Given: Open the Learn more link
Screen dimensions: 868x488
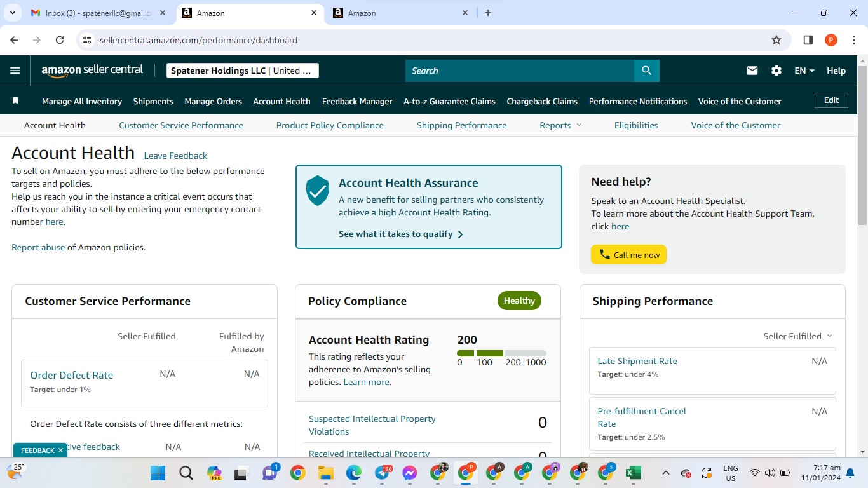Looking at the screenshot, I should pyautogui.click(x=367, y=382).
